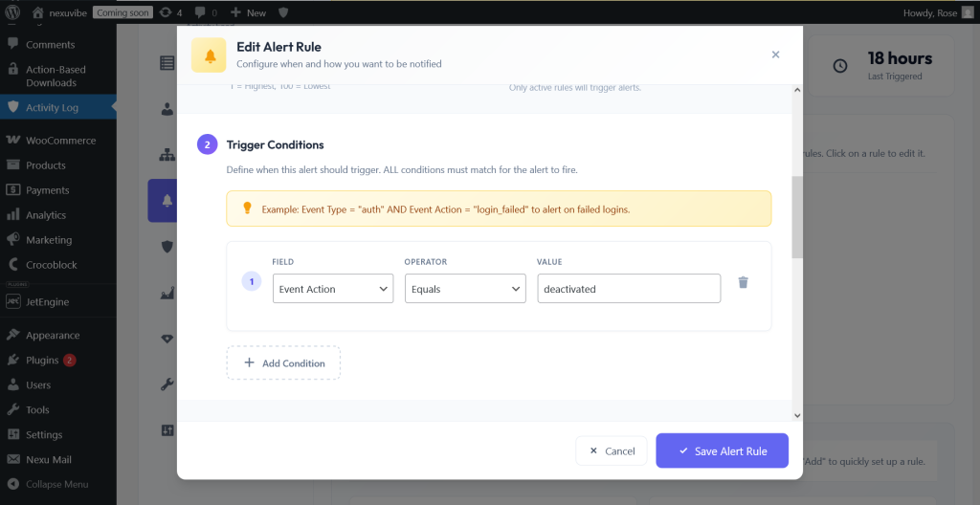
Task: Click Add Condition
Action: 283,363
